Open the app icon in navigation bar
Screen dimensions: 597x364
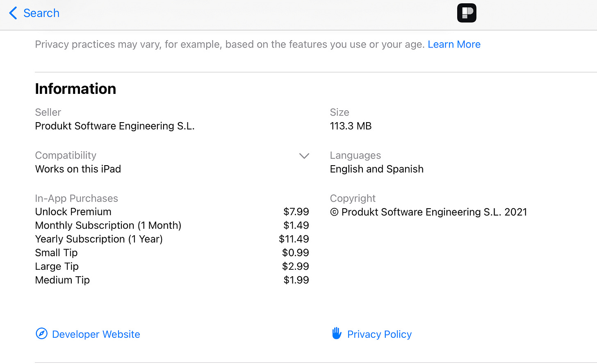pyautogui.click(x=467, y=13)
